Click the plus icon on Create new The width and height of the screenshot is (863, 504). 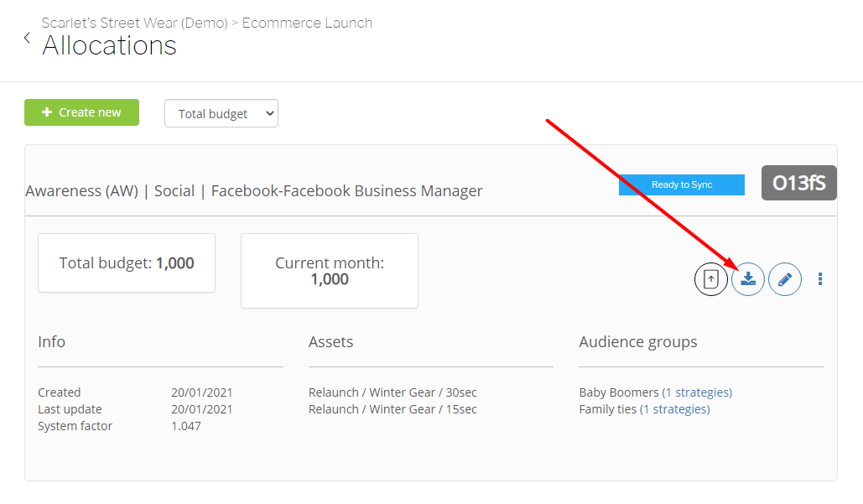pyautogui.click(x=47, y=112)
